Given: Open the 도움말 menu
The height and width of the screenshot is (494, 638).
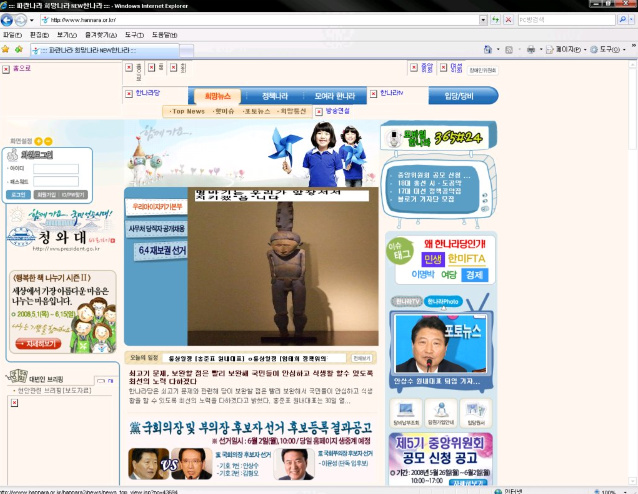Looking at the screenshot, I should [164, 35].
